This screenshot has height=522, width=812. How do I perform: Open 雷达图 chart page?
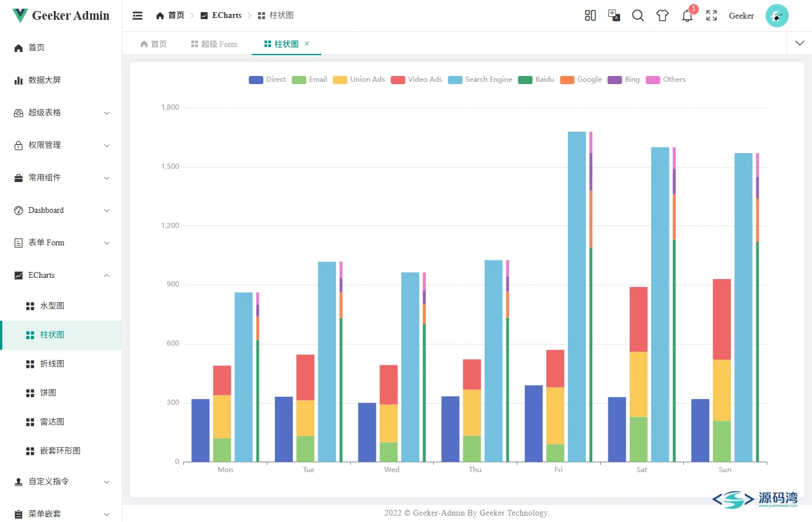coord(61,422)
